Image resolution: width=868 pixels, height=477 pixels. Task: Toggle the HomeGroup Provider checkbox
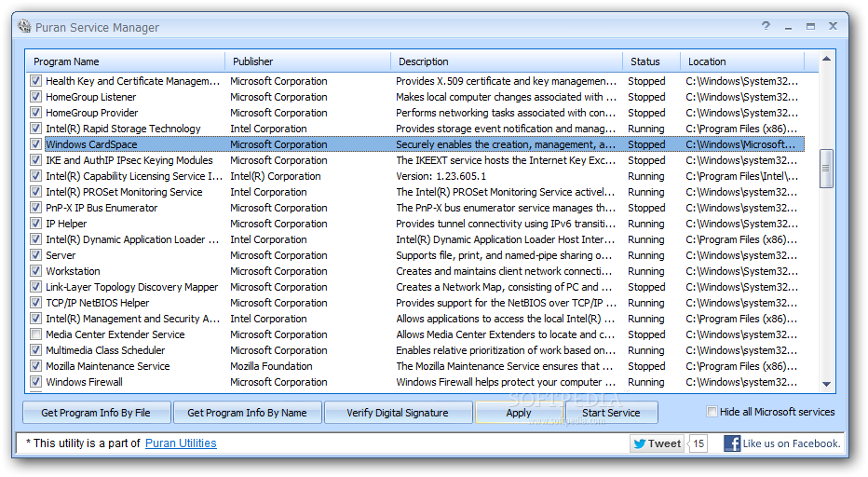[36, 113]
